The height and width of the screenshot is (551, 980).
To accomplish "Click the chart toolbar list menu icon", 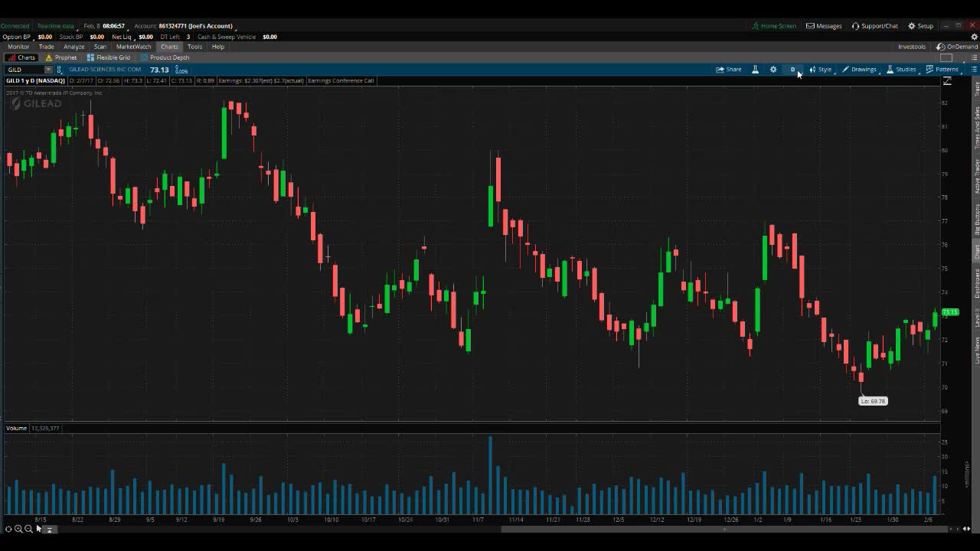I will (974, 70).
